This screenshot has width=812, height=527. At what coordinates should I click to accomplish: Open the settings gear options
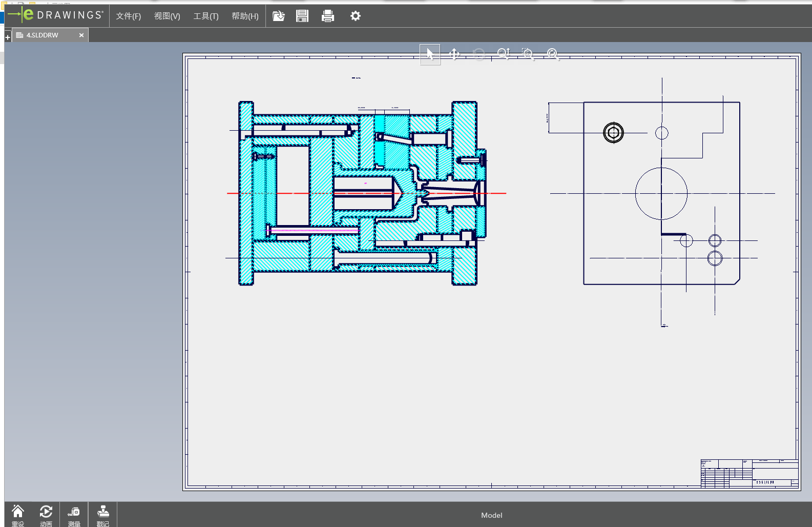[x=355, y=16]
